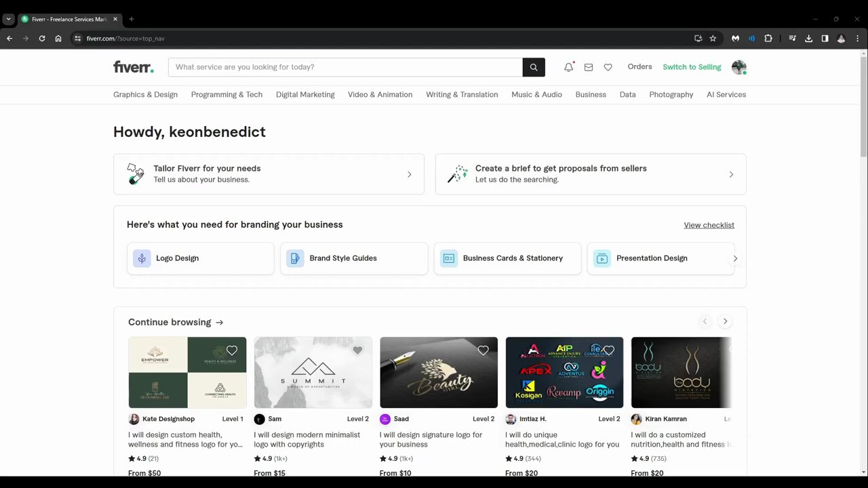868x488 pixels.
Task: Expand the Create a brief card chevron
Action: point(731,174)
